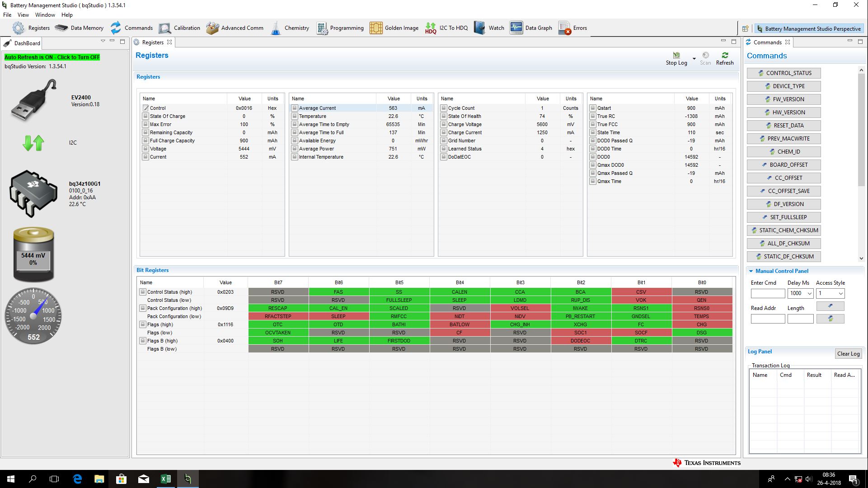
Task: Click the I2C communication arrows icon
Action: [x=33, y=143]
